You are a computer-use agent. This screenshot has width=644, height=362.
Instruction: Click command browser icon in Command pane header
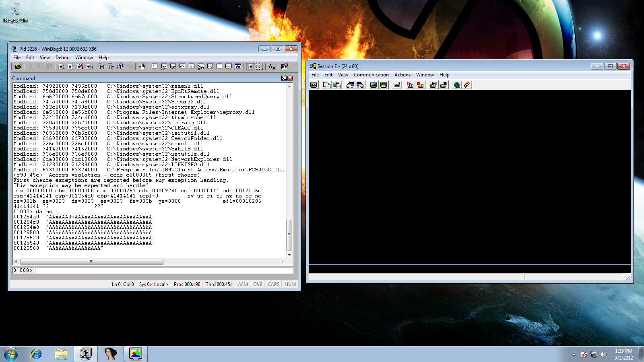tap(284, 78)
